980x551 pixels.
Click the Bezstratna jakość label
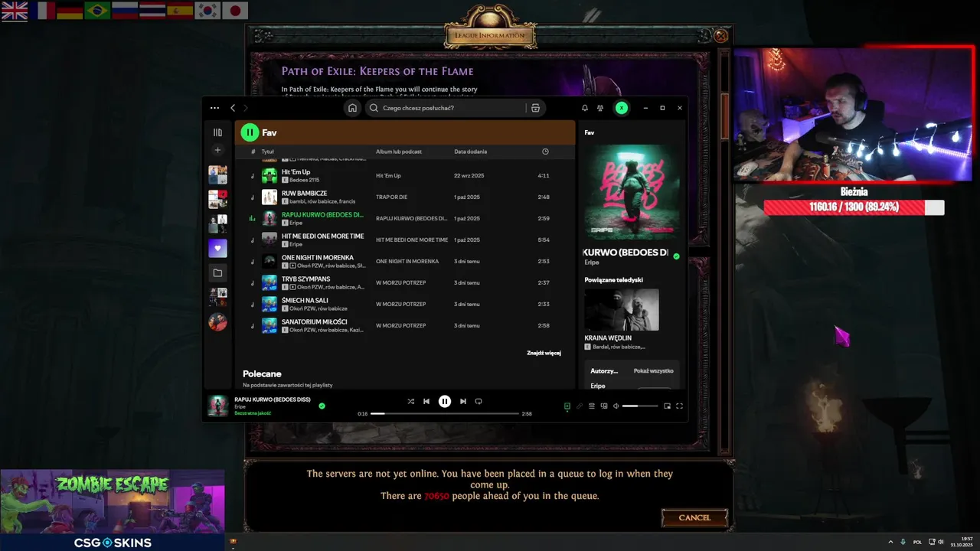[253, 413]
